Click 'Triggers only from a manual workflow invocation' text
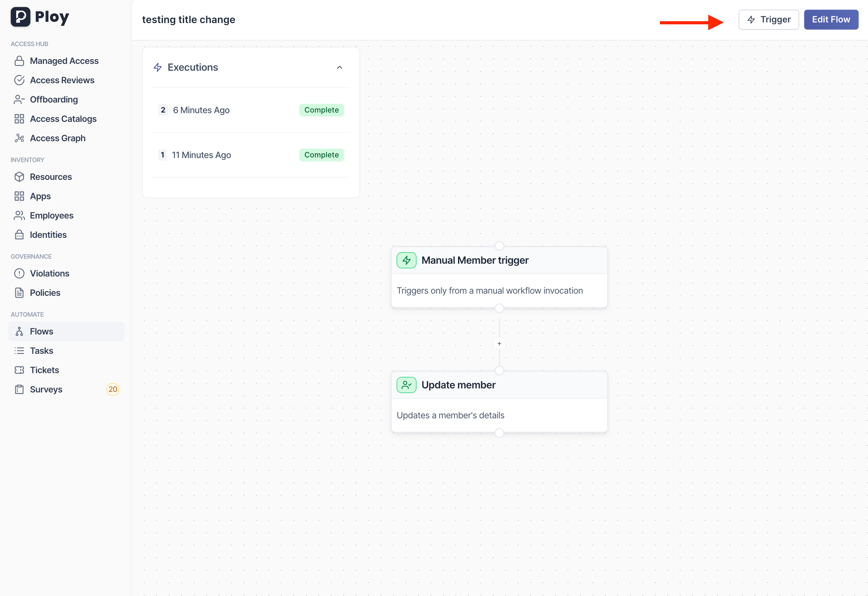Screen dimensions: 868x596 click(490, 291)
